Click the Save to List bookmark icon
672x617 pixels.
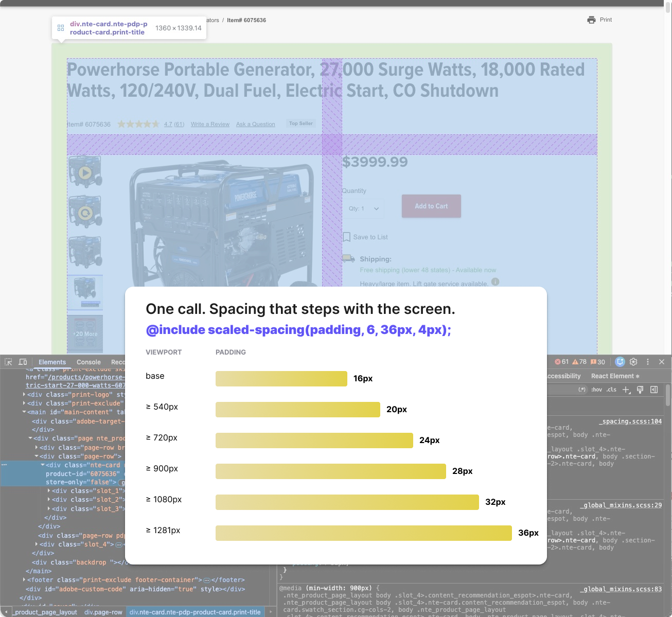347,237
